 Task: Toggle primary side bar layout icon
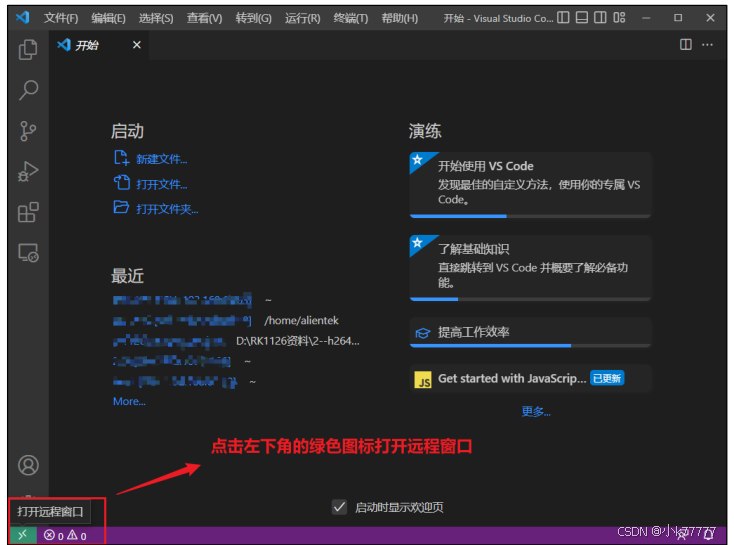(563, 18)
